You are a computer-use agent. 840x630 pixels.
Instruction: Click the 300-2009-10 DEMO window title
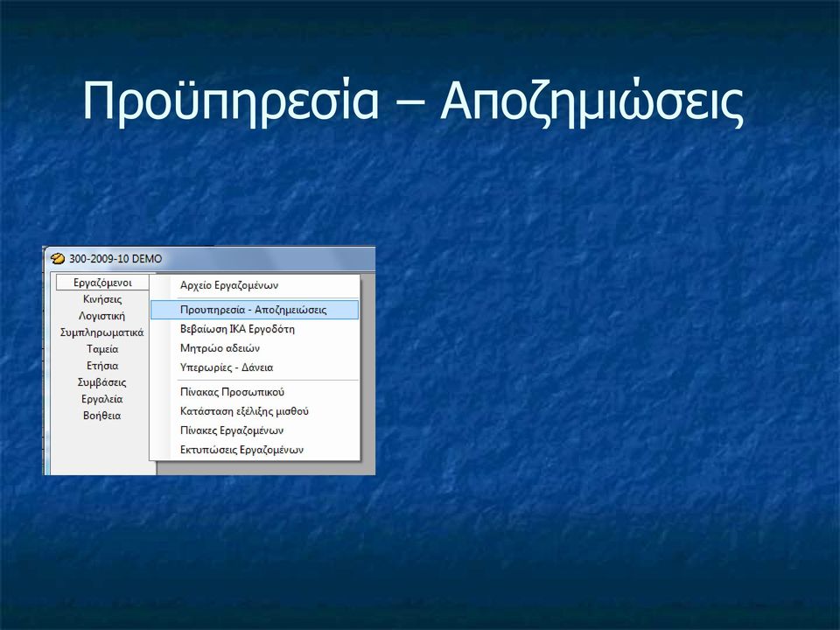pyautogui.click(x=115, y=259)
